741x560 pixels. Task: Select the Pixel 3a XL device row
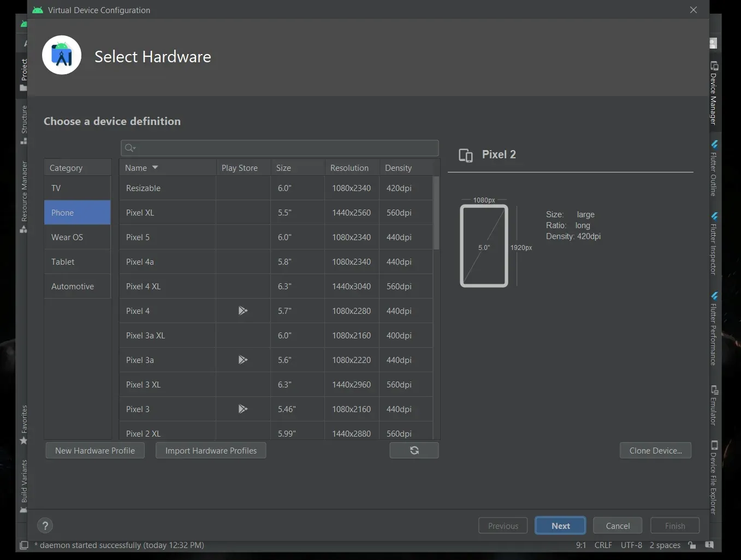276,335
